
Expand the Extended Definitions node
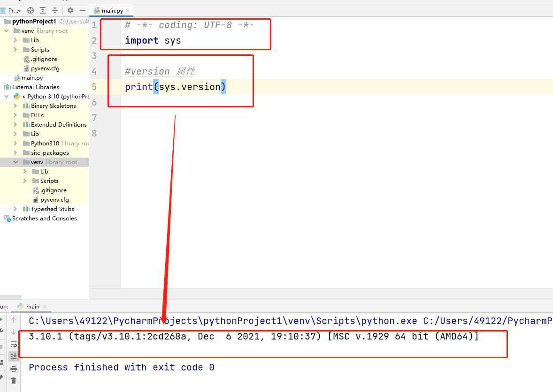[15, 125]
